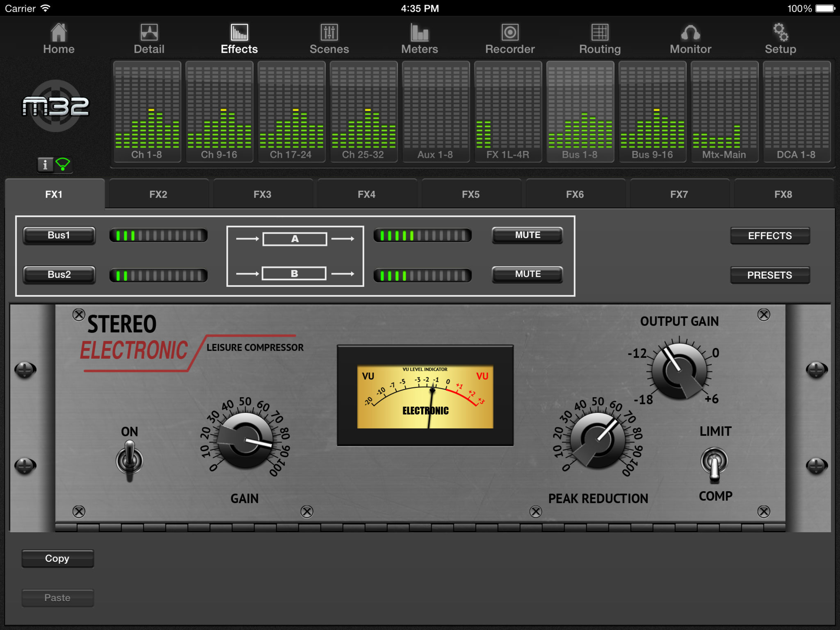Open the EFFECTS type selector
Screen dimensions: 840x630
(769, 236)
